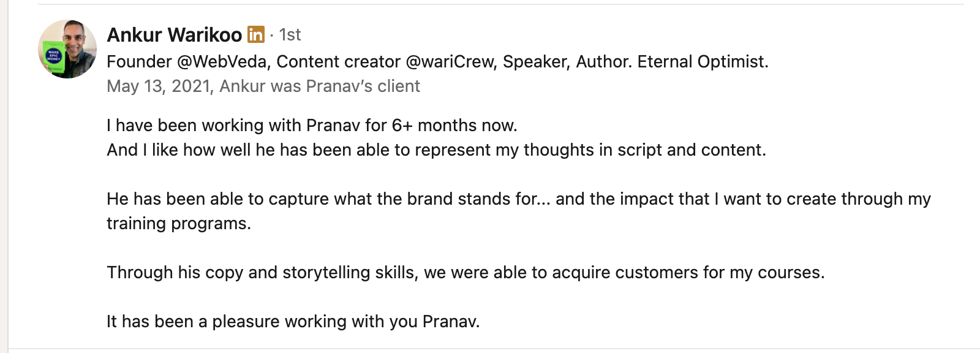The height and width of the screenshot is (353, 980).
Task: Click the line mentioning 6+ months now
Action: coord(312,126)
